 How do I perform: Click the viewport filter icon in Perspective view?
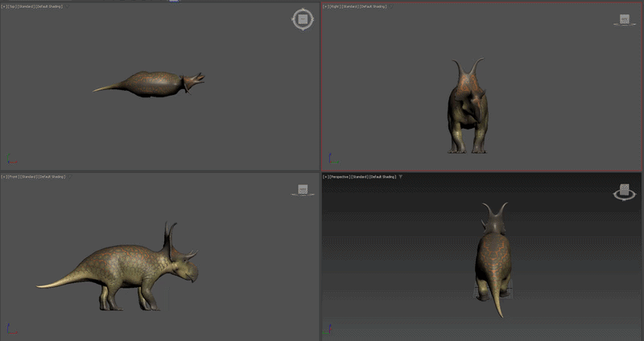tap(400, 177)
